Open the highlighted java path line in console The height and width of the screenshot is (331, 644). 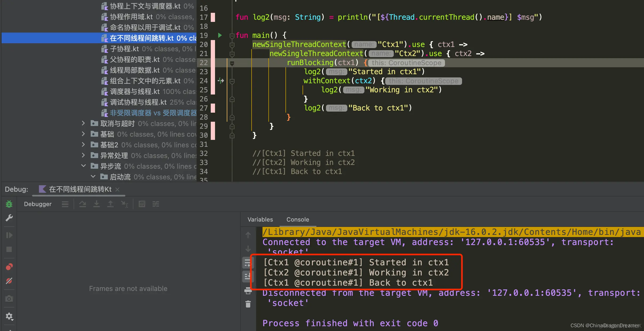pyautogui.click(x=451, y=232)
